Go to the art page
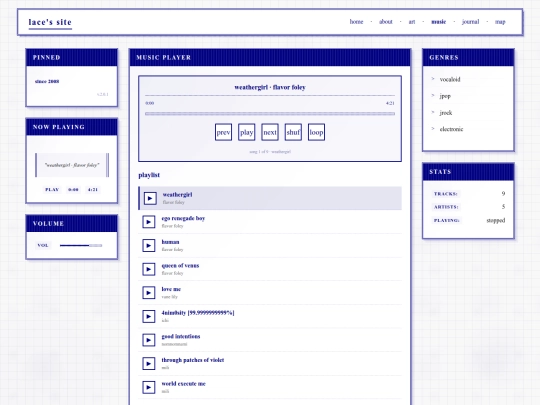This screenshot has width=540, height=405. (x=412, y=22)
